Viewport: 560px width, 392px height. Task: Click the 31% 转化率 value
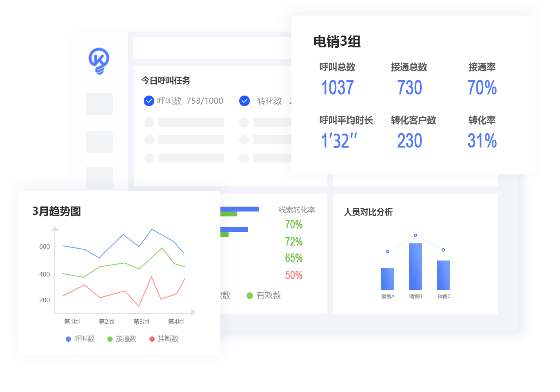pos(482,141)
